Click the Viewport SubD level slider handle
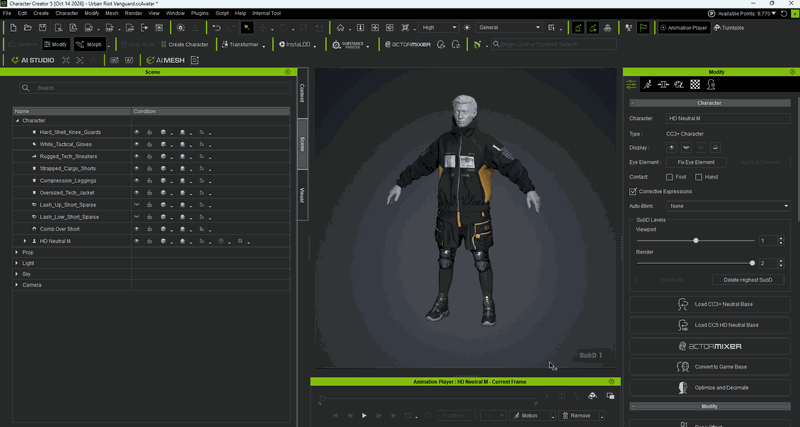800x427 pixels. [x=695, y=240]
